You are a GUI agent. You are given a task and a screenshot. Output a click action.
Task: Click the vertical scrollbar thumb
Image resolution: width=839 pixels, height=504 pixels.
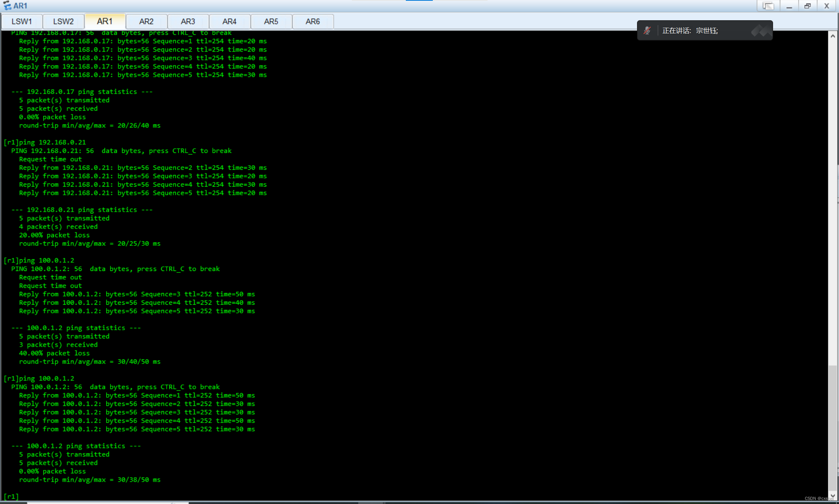tap(833, 427)
